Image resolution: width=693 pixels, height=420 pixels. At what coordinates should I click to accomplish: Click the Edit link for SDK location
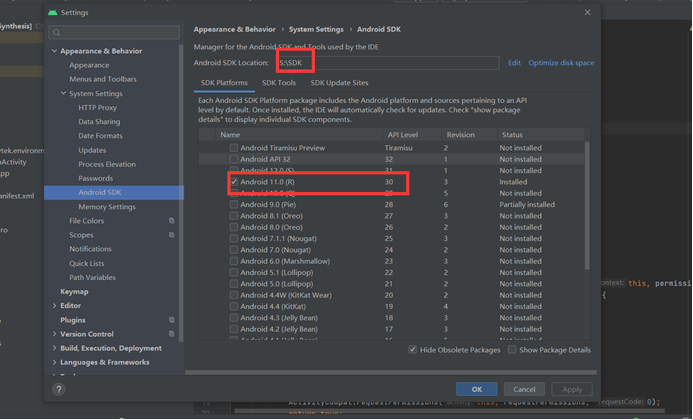pyautogui.click(x=514, y=63)
